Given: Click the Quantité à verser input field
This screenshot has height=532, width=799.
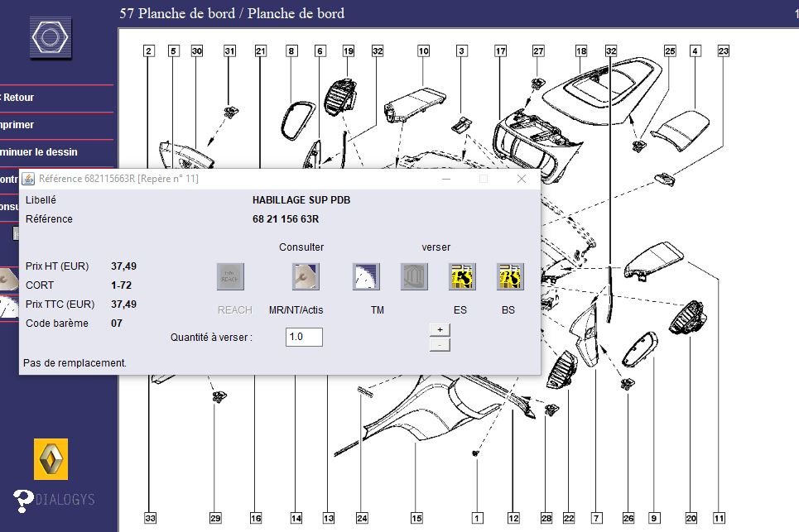Looking at the screenshot, I should coord(304,337).
